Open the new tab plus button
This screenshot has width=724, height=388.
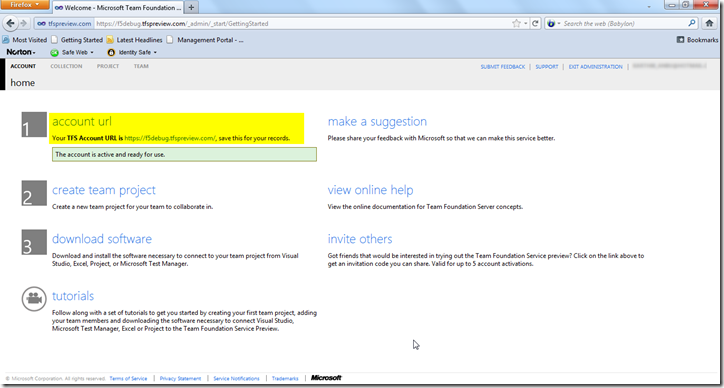191,7
